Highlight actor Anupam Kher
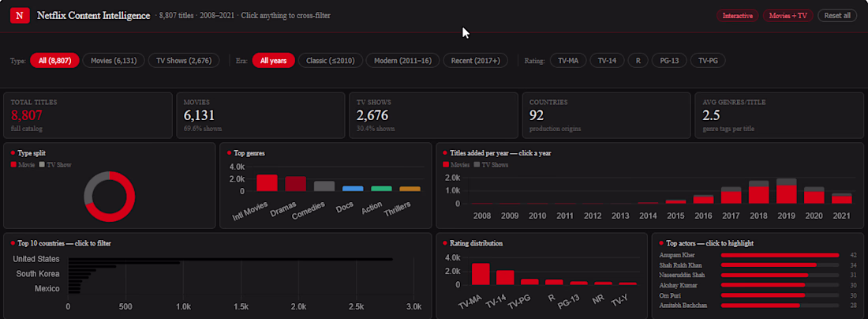Screen dimensions: 868x319 click(759, 255)
